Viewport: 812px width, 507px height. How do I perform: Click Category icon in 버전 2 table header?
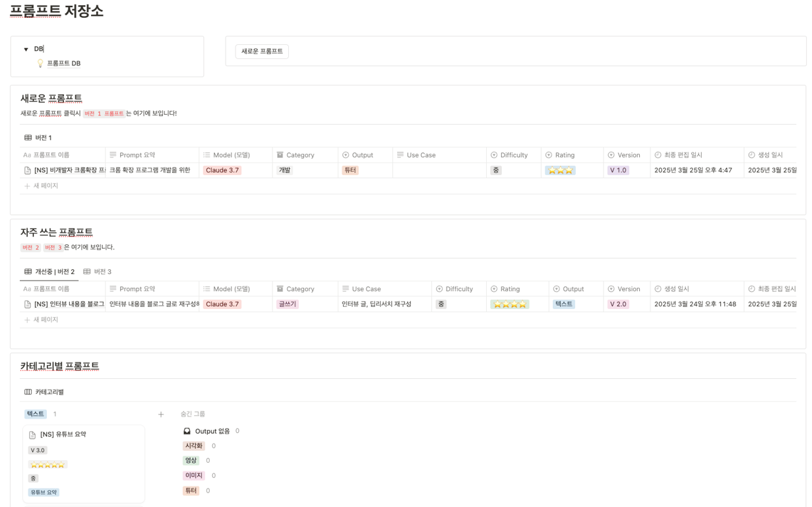pos(280,289)
